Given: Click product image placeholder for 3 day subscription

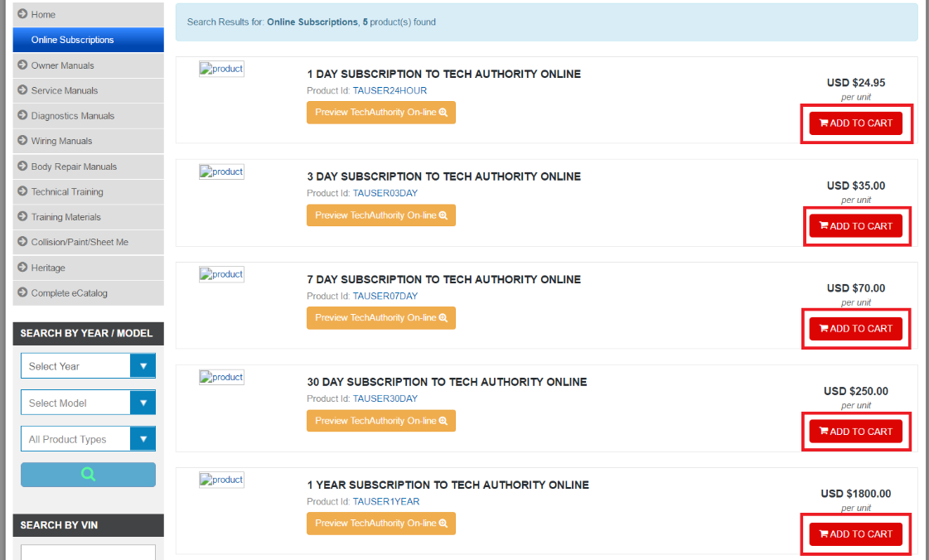Looking at the screenshot, I should 221,171.
